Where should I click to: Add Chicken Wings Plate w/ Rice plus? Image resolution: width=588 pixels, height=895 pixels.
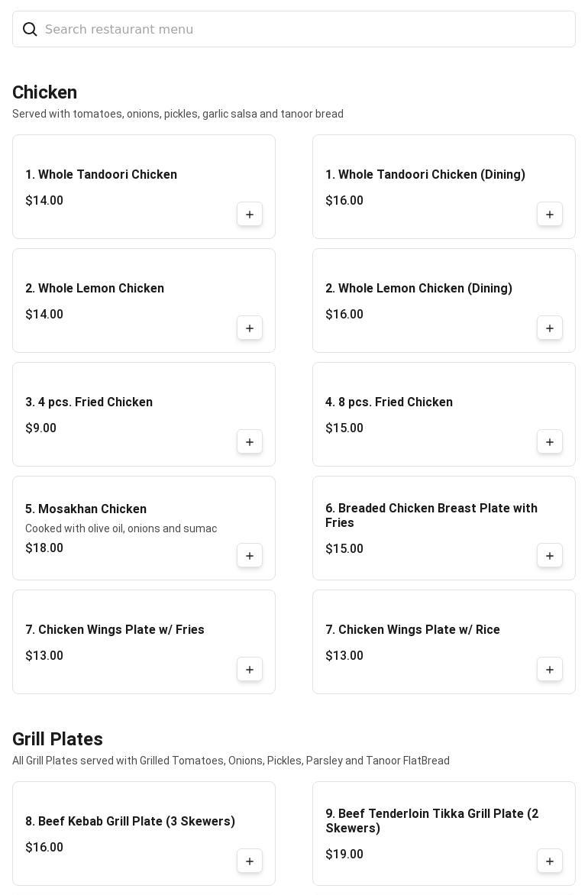(549, 669)
